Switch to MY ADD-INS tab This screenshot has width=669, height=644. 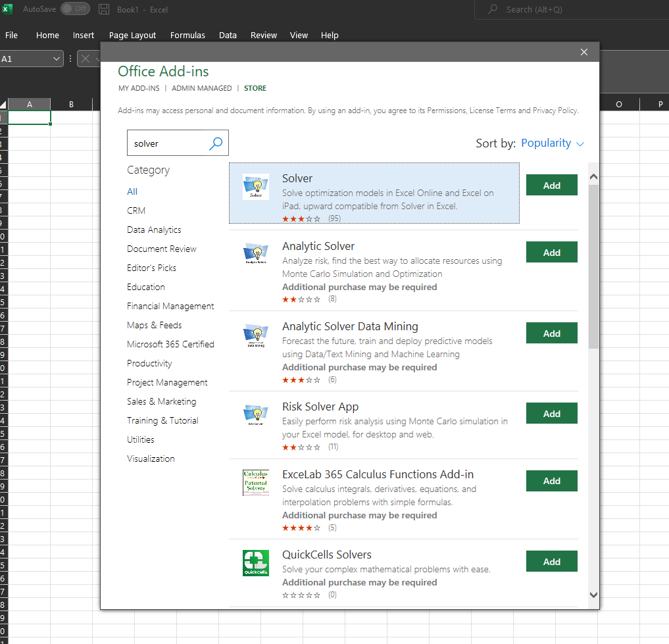[139, 88]
